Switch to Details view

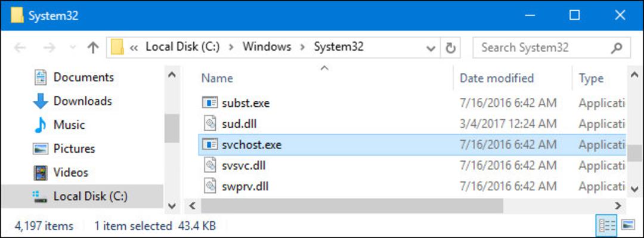(607, 225)
